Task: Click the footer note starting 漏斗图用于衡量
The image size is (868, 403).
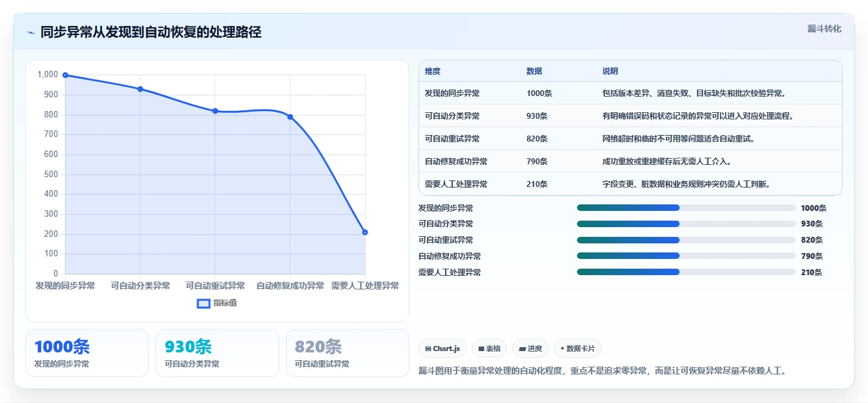Action: tap(602, 371)
